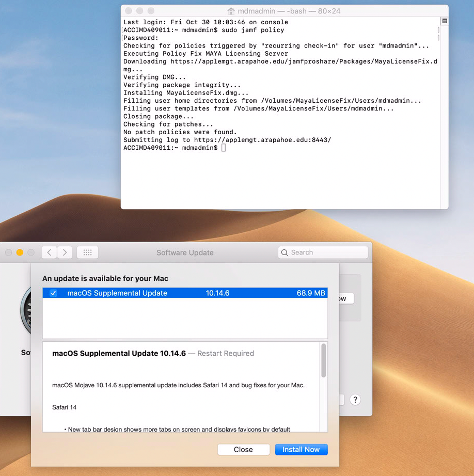Click the Restart Required label text
Image resolution: width=474 pixels, height=476 pixels.
226,353
